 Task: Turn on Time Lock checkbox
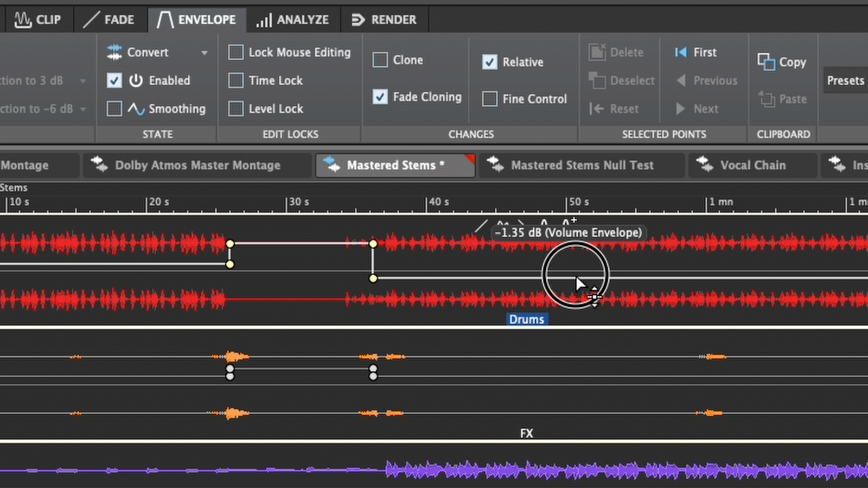click(x=236, y=80)
